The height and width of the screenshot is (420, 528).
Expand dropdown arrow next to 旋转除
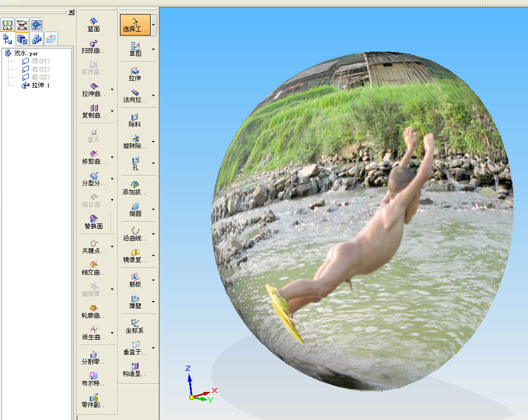pos(153,142)
